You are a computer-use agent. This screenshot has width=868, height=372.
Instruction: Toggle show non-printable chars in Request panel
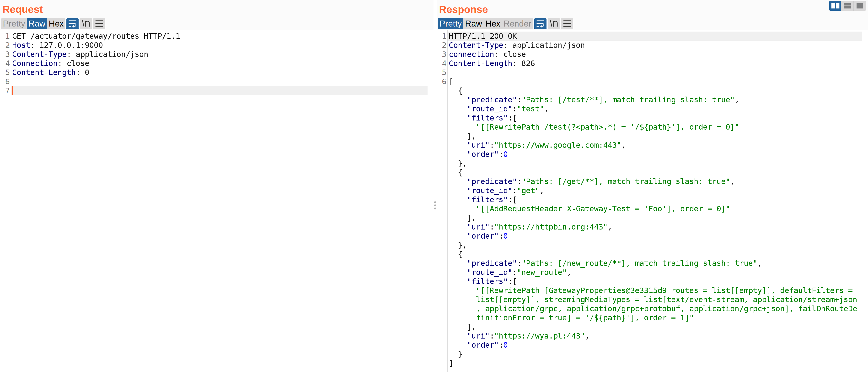click(x=86, y=24)
